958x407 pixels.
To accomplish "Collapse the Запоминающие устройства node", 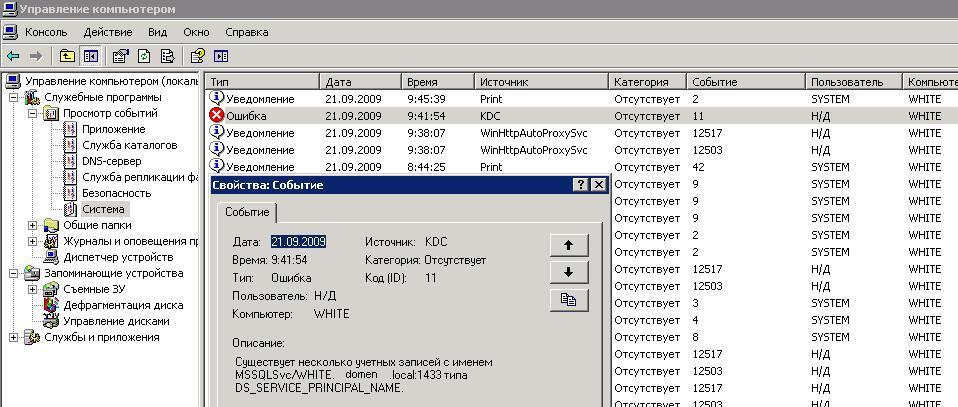I will click(13, 274).
